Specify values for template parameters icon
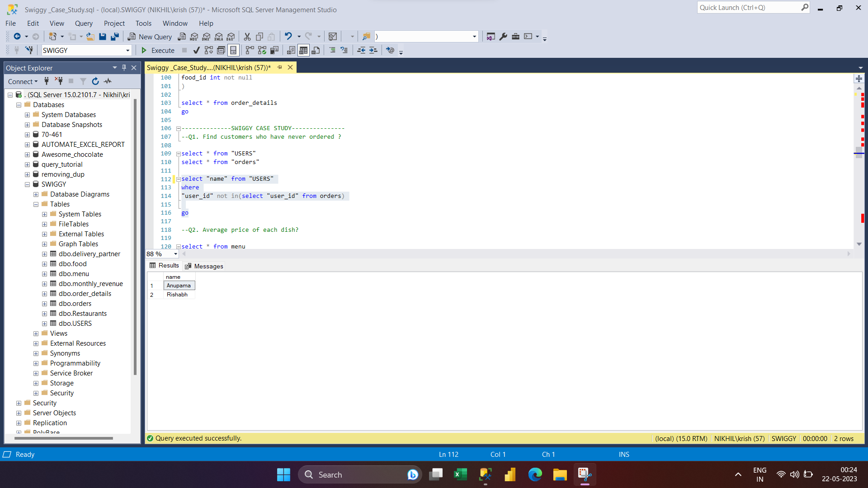 pyautogui.click(x=390, y=50)
